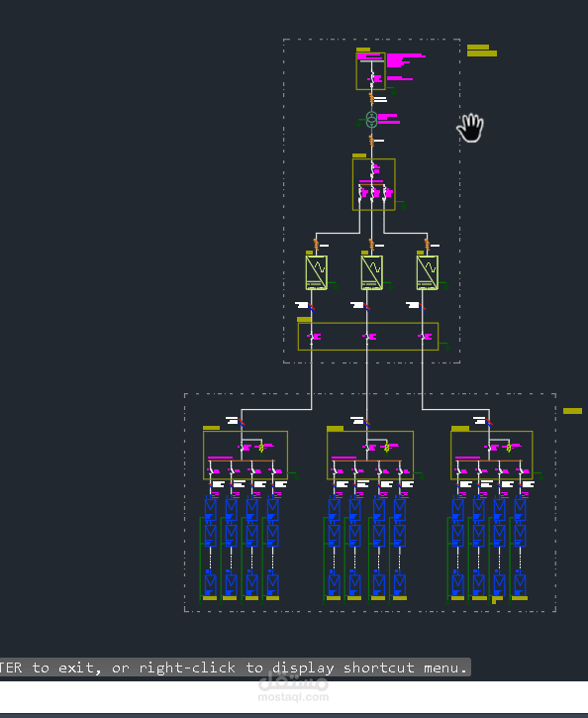Select the right string combiner box
The width and height of the screenshot is (588, 718).
pyautogui.click(x=491, y=456)
